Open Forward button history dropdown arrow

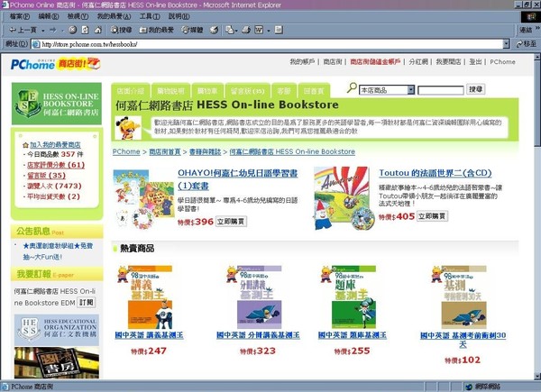click(62, 31)
